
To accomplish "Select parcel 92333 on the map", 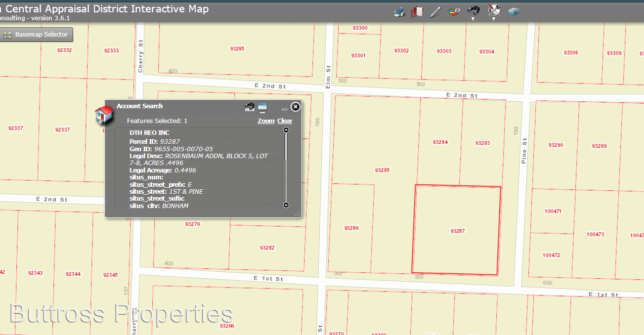I will 111,50.
